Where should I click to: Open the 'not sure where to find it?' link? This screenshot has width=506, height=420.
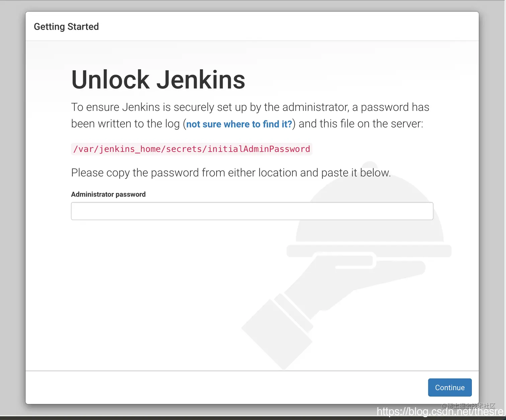click(239, 124)
